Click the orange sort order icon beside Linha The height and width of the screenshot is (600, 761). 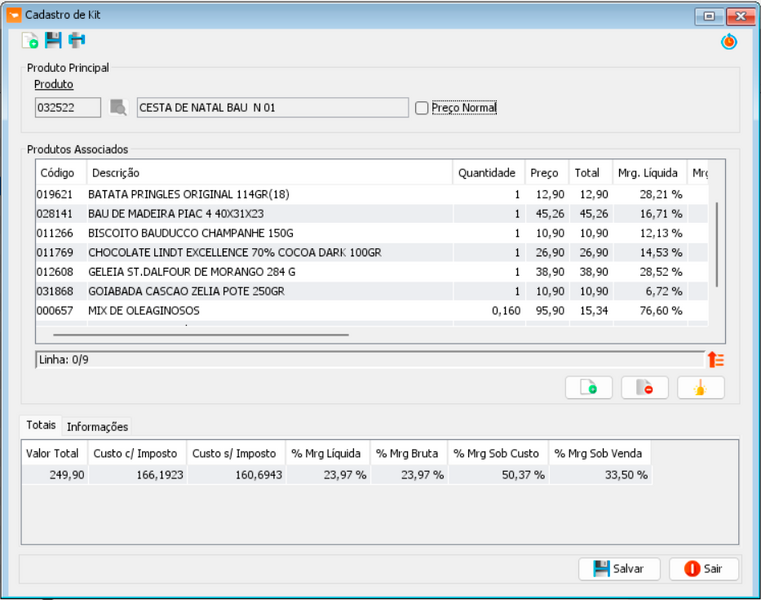[x=716, y=360]
